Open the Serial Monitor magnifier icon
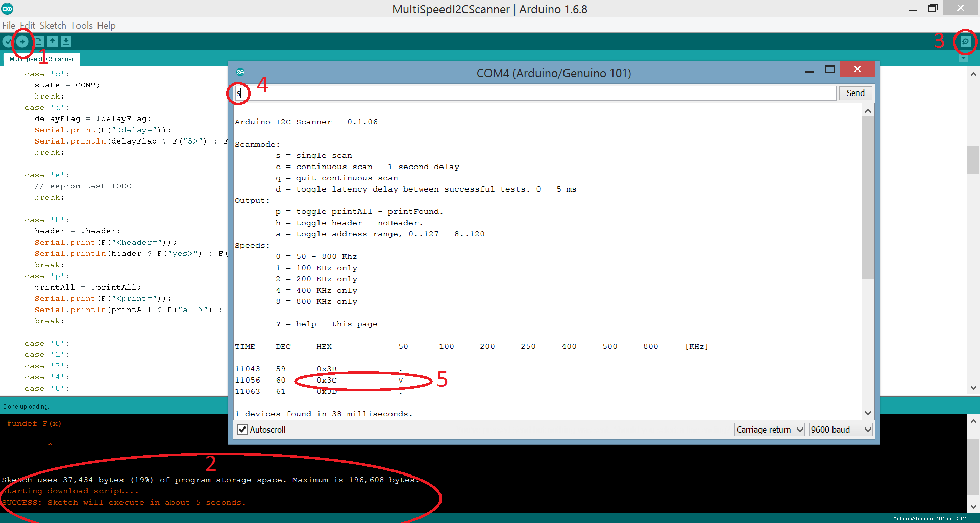 [x=966, y=42]
